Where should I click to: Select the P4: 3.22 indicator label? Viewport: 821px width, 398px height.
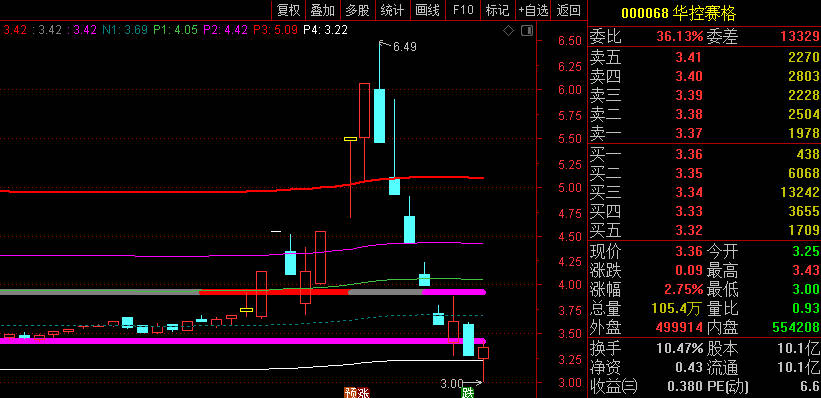point(325,30)
